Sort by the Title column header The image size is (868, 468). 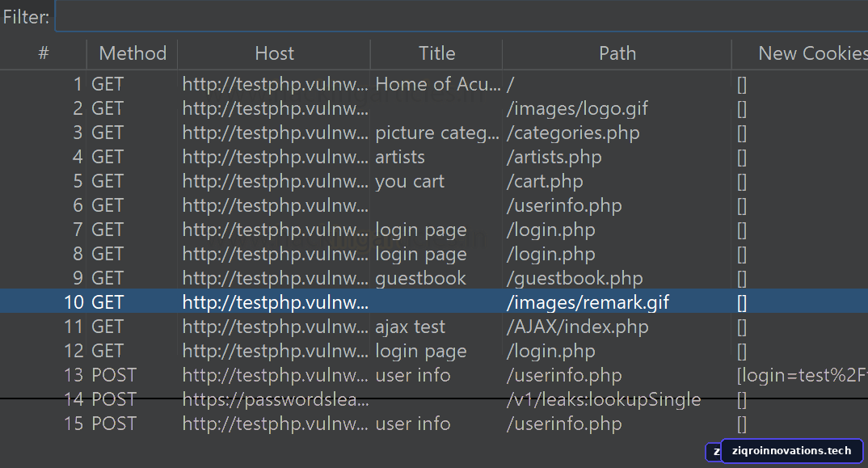point(436,53)
